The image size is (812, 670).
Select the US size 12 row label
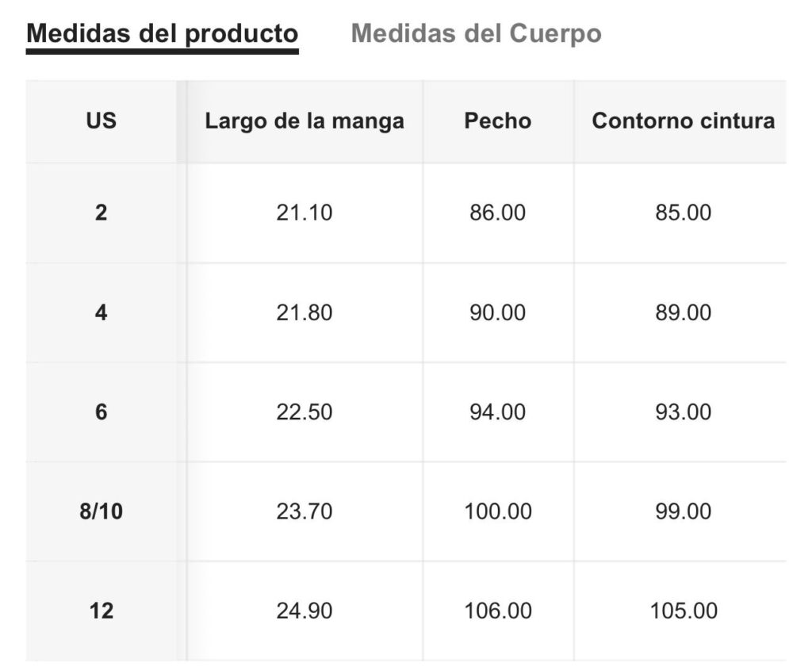pos(101,611)
